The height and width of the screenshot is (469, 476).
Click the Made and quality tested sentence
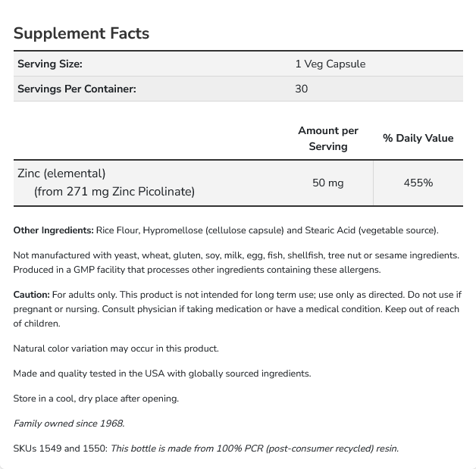click(162, 374)
